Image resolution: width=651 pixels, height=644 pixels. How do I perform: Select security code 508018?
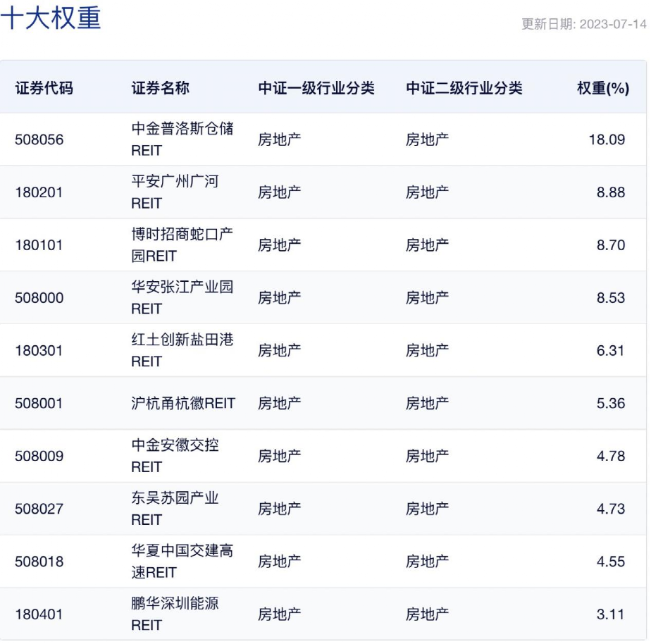(39, 562)
